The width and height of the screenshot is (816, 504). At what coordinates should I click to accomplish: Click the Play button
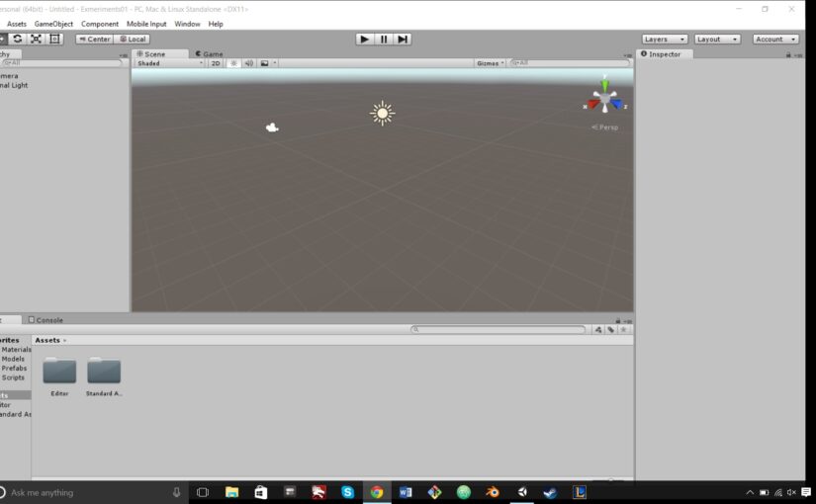pos(365,39)
